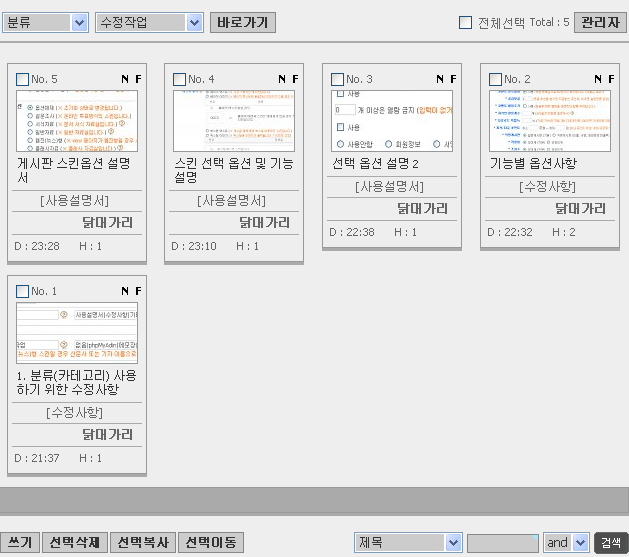Open the [사용설명서] category of post No. 4
The width and height of the screenshot is (629, 557).
tap(234, 201)
